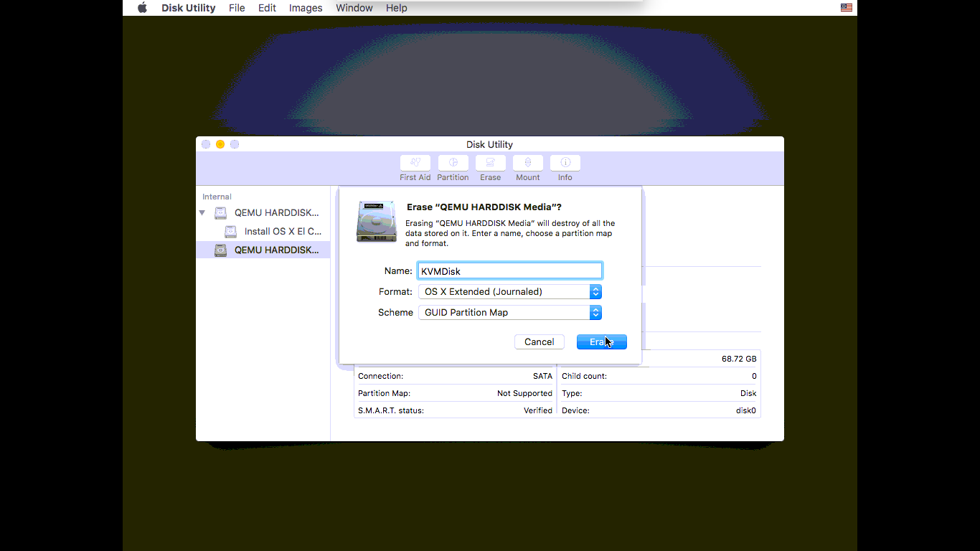Click the yellow minimize window button
This screenshot has width=980, height=551.
click(x=220, y=144)
